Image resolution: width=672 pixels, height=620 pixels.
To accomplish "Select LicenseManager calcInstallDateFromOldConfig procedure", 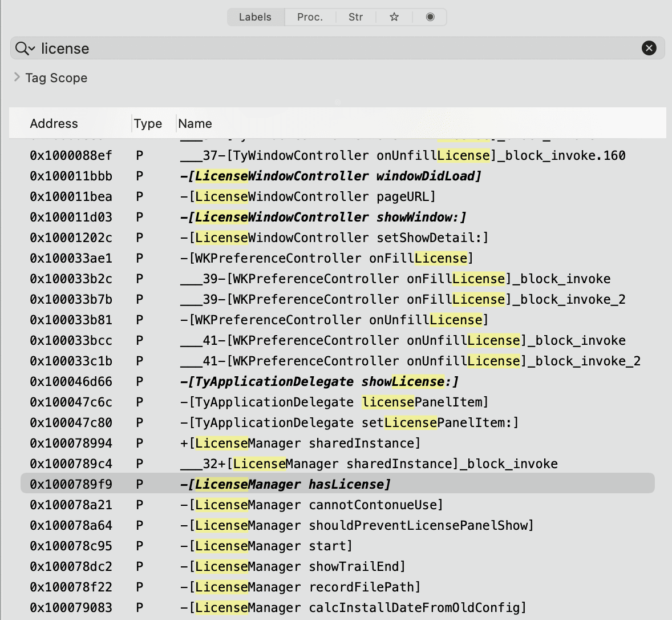I will pyautogui.click(x=338, y=608).
